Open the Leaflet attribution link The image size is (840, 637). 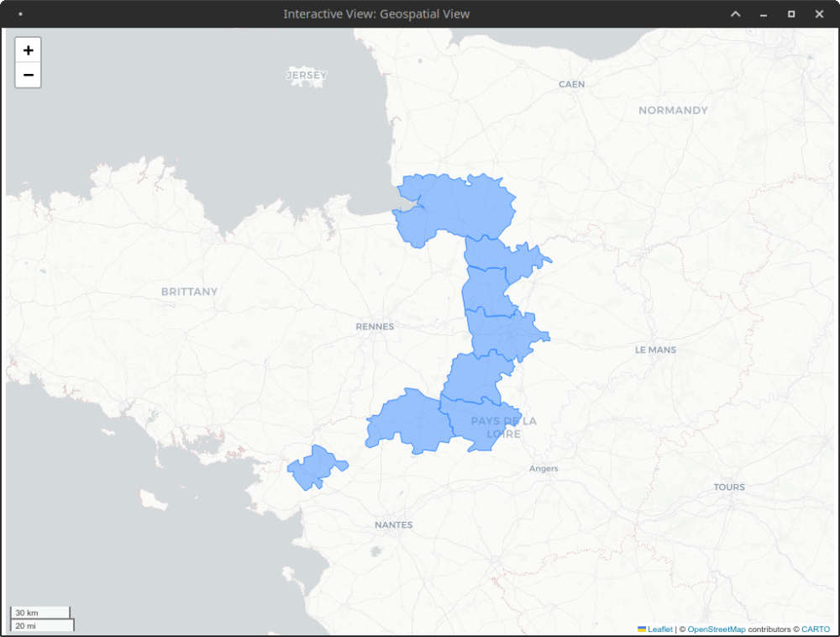[x=659, y=629]
